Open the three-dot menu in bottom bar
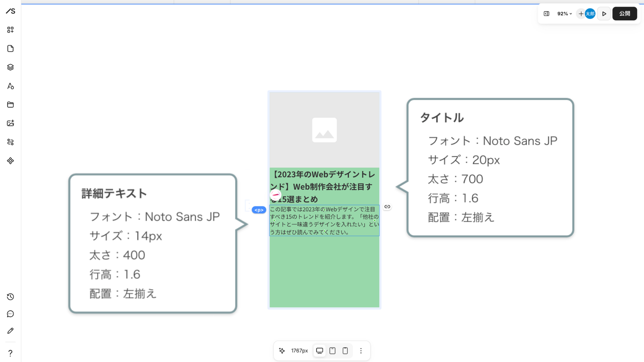The image size is (644, 362). click(x=361, y=351)
